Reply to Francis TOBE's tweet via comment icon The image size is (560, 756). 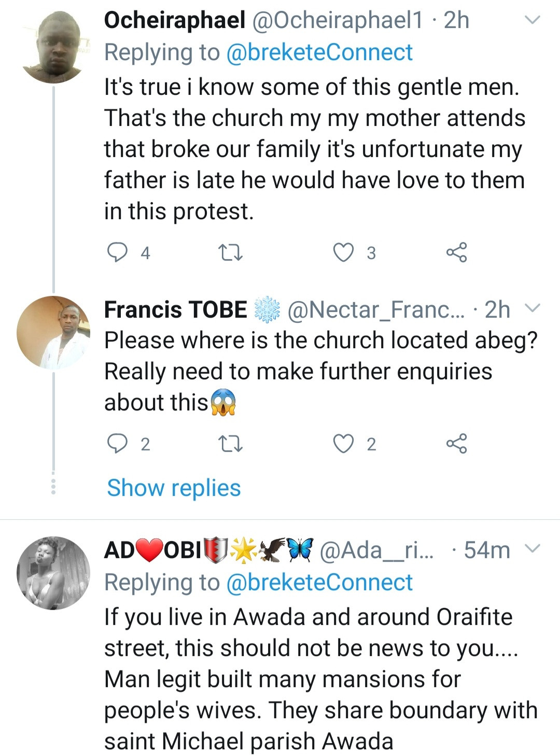[x=117, y=444]
